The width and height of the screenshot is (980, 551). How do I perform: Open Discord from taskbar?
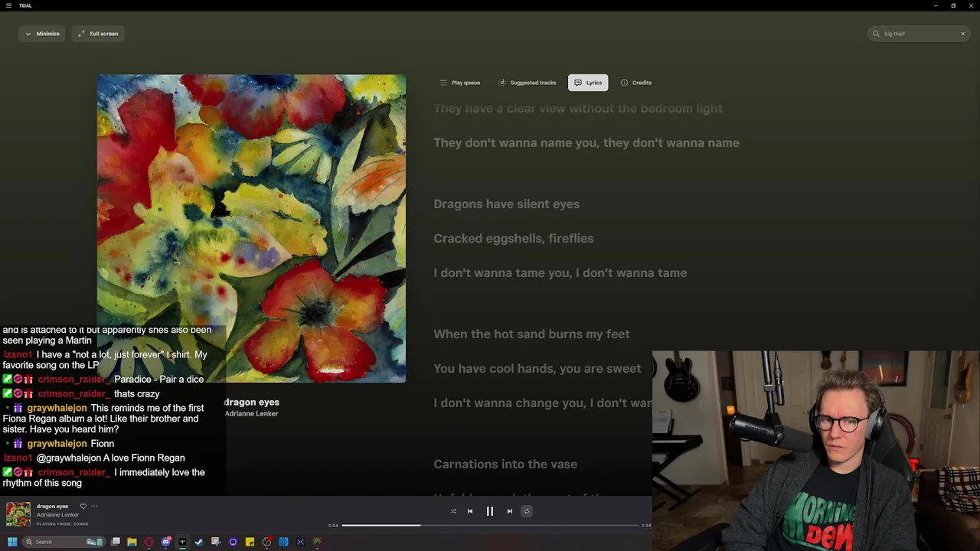165,542
